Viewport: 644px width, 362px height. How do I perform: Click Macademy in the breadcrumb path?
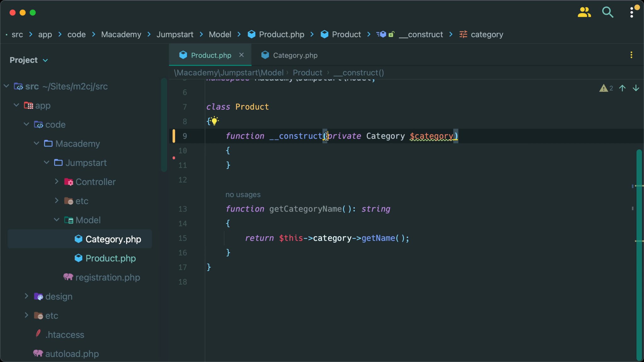(x=121, y=35)
